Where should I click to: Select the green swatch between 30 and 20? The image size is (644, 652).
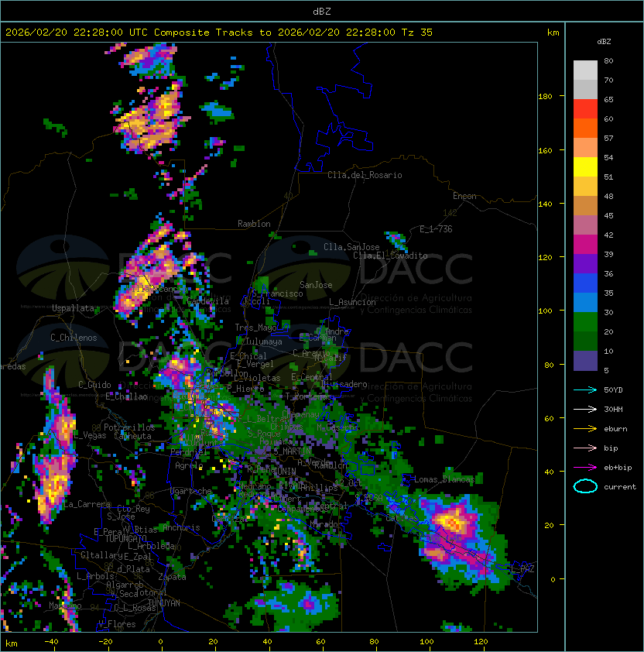585,322
